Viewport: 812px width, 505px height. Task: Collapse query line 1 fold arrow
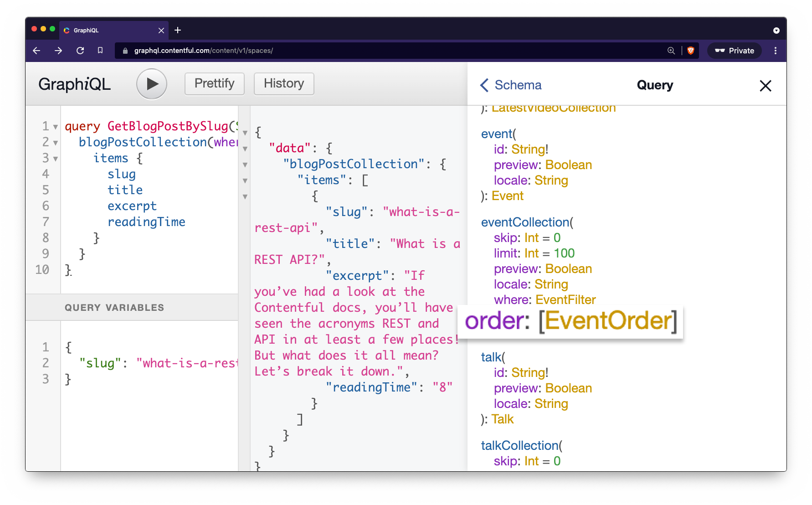(56, 127)
